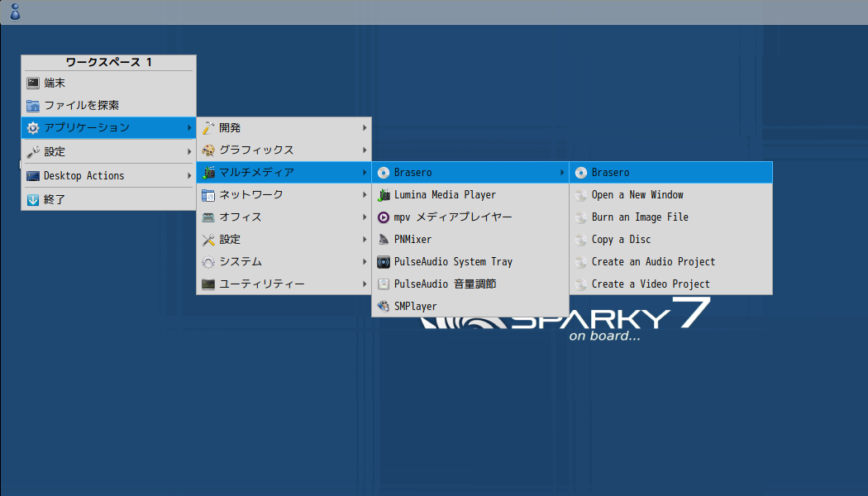
Task: Expand the 開発 submenu arrow
Action: [365, 128]
